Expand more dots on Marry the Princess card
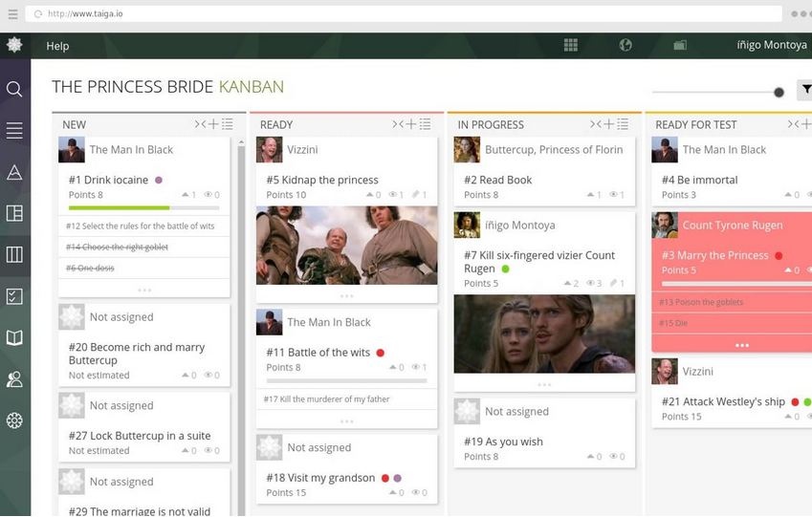The width and height of the screenshot is (812, 517). tap(742, 345)
